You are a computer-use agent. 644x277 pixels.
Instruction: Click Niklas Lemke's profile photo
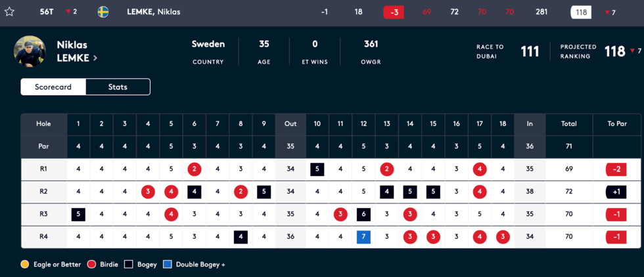[x=30, y=52]
